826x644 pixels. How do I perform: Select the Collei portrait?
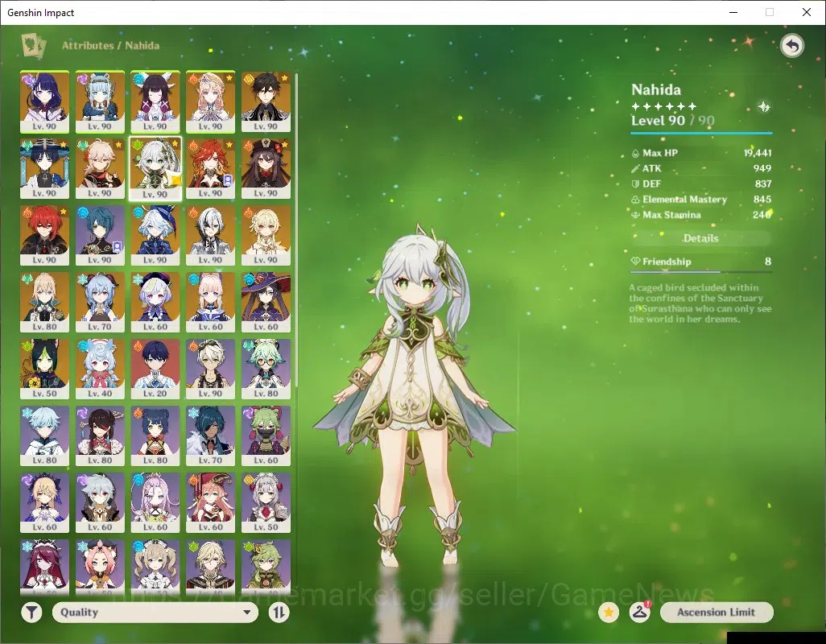coord(266,568)
